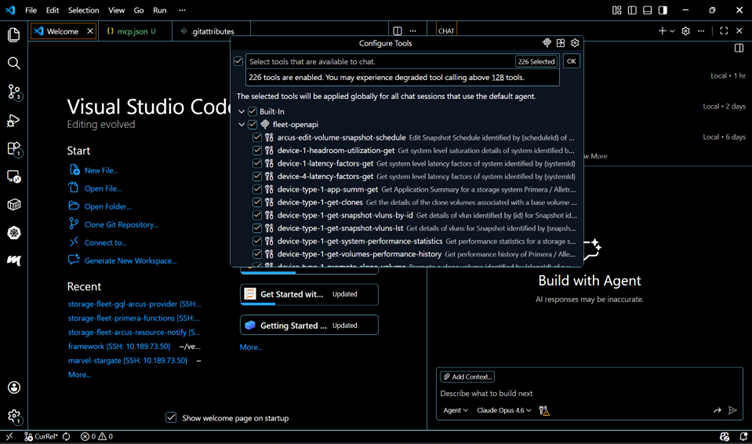Maximize the chat panel
752x444 pixels.
click(x=724, y=31)
